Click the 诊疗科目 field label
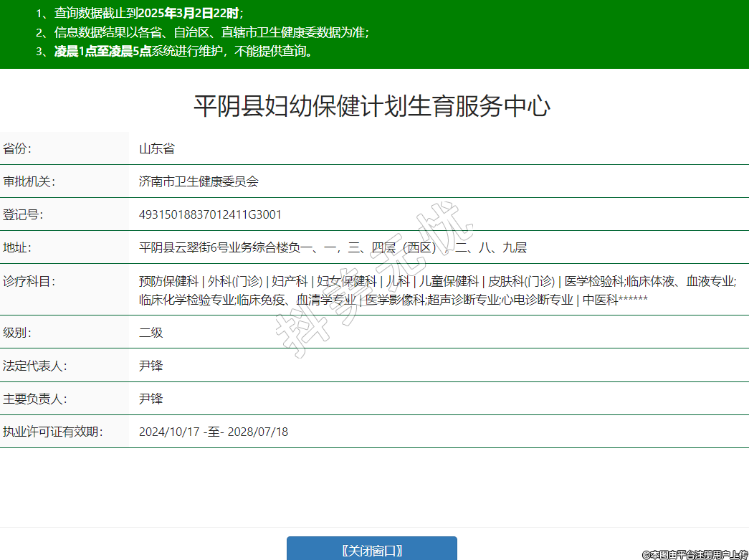Viewport: 749px width, 560px height. pyautogui.click(x=29, y=281)
